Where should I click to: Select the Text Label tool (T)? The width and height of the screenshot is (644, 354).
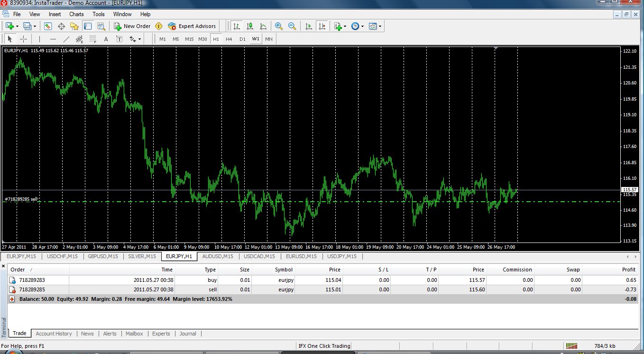click(x=119, y=39)
